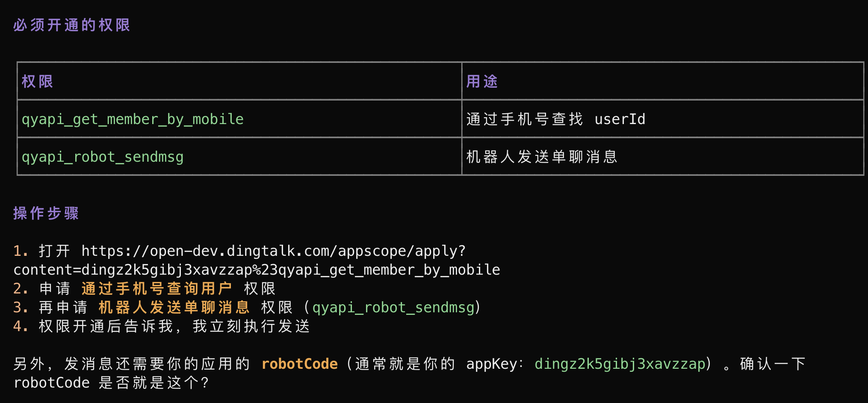
Task: Open the open-dev.dingtalk.com appscope URL
Action: (273, 251)
